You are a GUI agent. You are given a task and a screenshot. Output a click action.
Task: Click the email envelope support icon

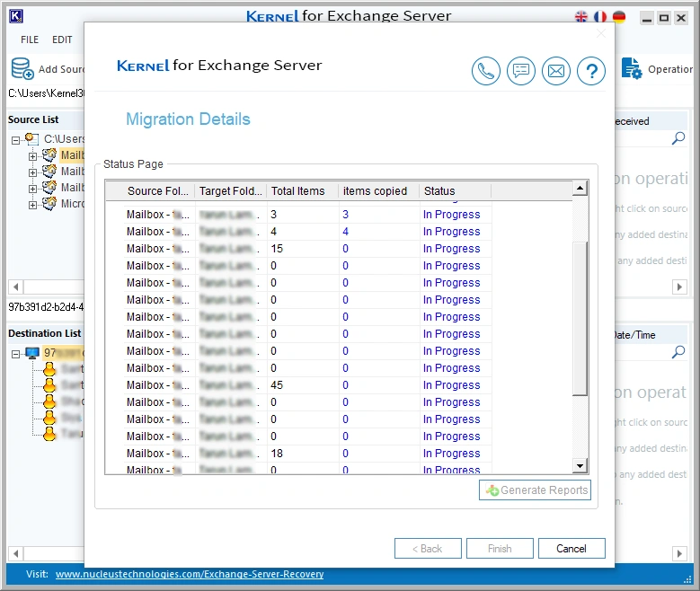(556, 71)
